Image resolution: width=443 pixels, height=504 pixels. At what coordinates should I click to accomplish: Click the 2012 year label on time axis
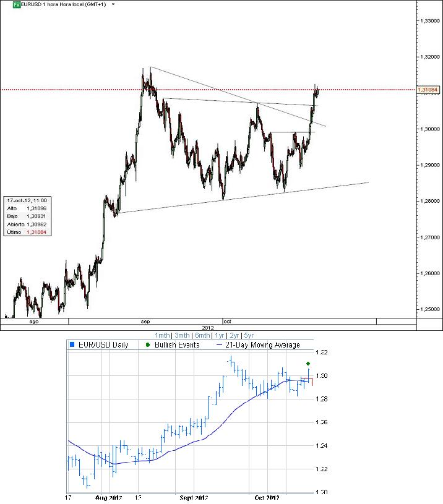[208, 328]
